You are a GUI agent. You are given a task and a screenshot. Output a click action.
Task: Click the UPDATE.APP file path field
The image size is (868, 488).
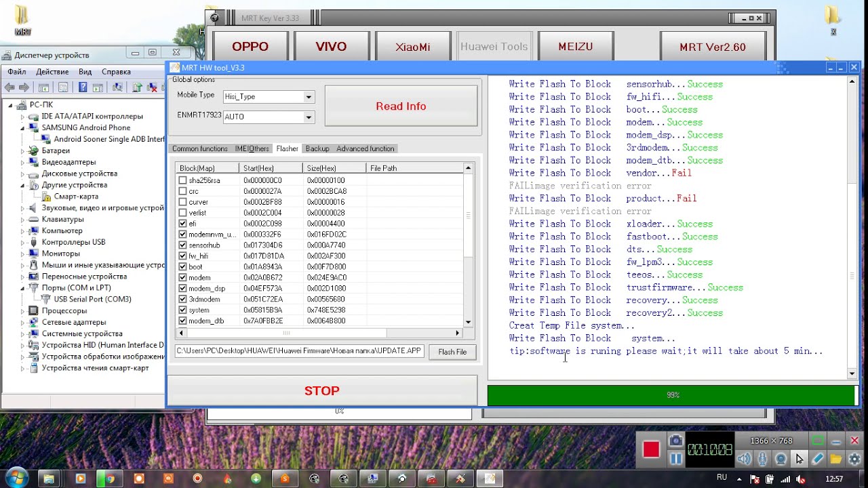pyautogui.click(x=300, y=351)
